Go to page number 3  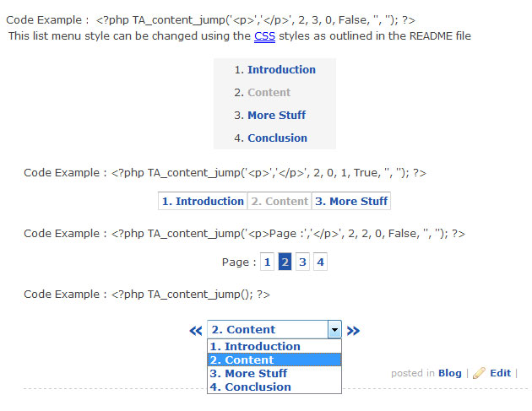(302, 262)
